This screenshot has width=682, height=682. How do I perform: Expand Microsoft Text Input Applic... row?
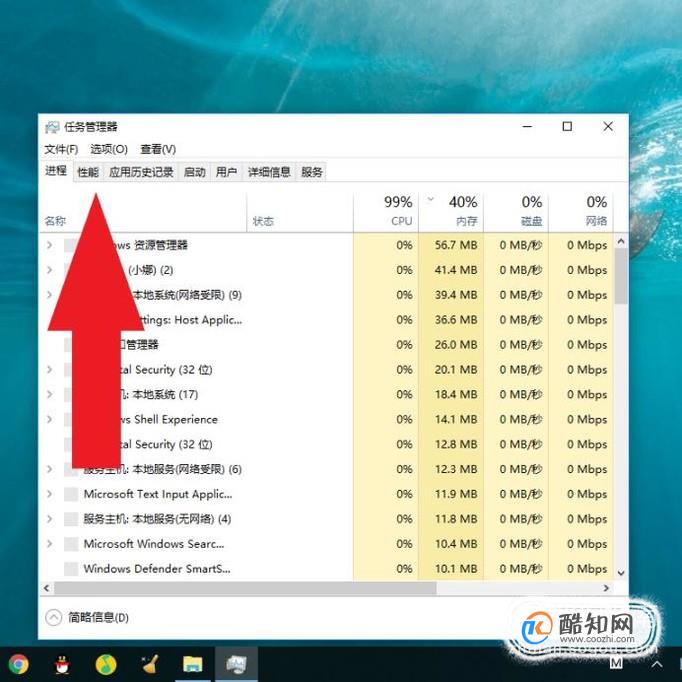click(x=50, y=494)
